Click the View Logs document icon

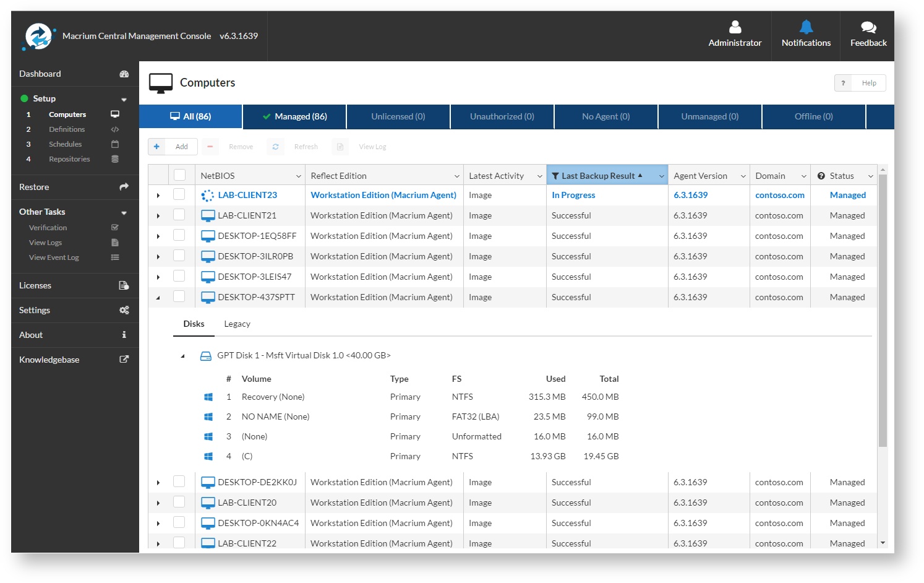(115, 243)
